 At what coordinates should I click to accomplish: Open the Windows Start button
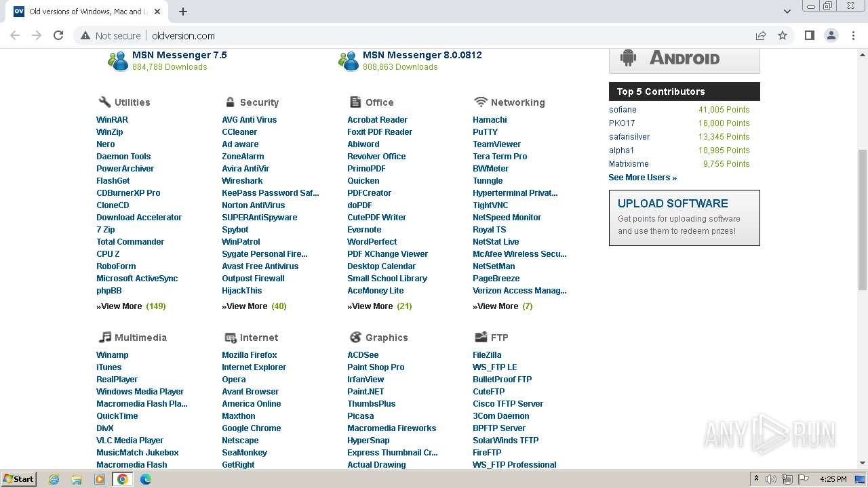pos(19,479)
